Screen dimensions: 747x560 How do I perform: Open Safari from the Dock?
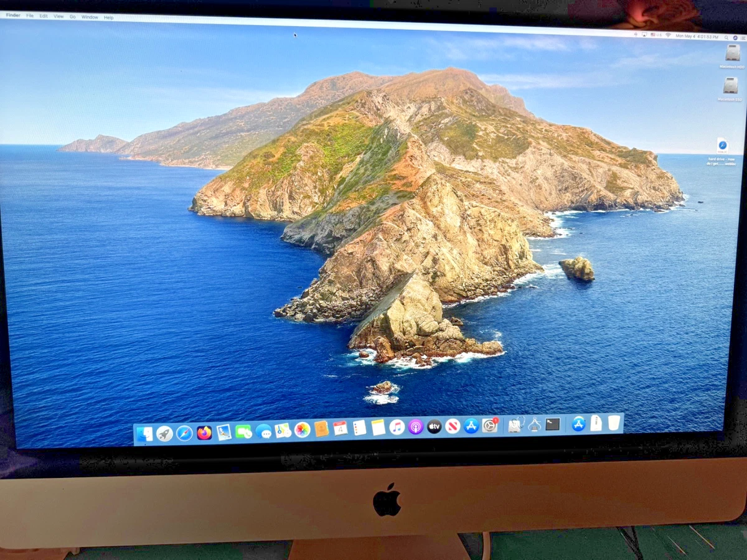click(x=184, y=433)
